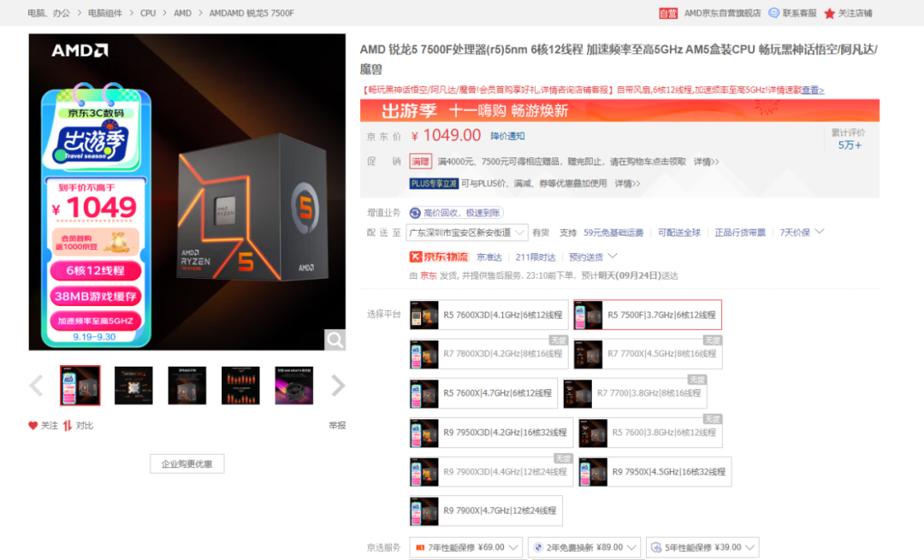Click the main product image
Screen dimensions: 924x560
(x=187, y=192)
